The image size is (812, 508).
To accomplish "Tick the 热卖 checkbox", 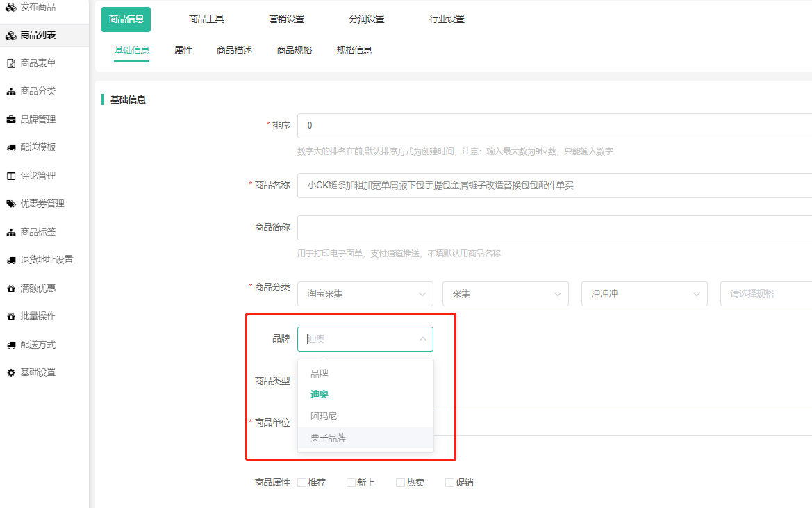I will tap(400, 482).
